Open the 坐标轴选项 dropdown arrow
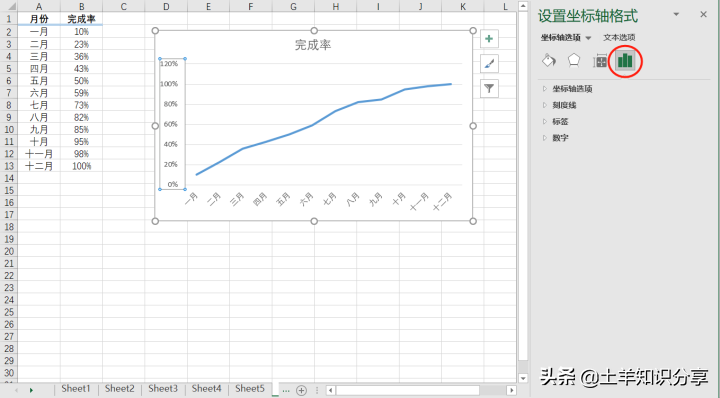 pyautogui.click(x=588, y=38)
